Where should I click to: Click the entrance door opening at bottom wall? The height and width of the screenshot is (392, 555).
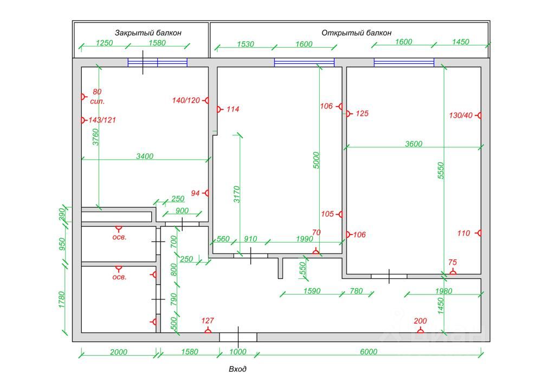tap(238, 337)
